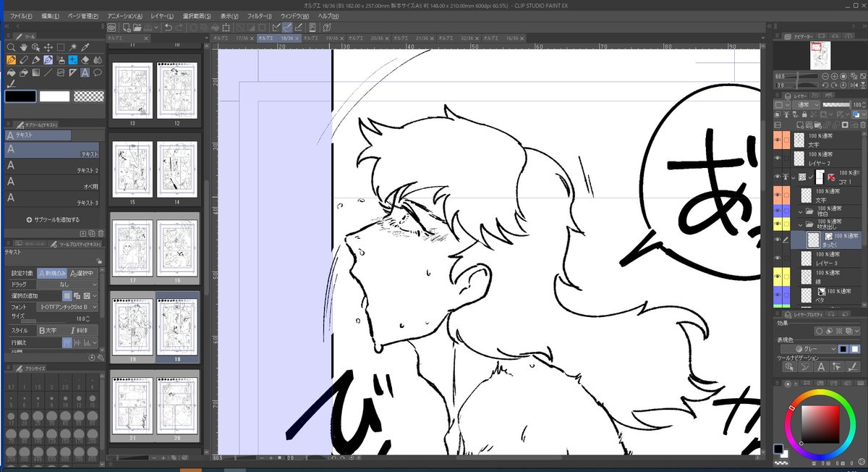This screenshot has width=868, height=472.
Task: Toggle visibility of レイヤー 2 layer
Action: click(x=778, y=158)
